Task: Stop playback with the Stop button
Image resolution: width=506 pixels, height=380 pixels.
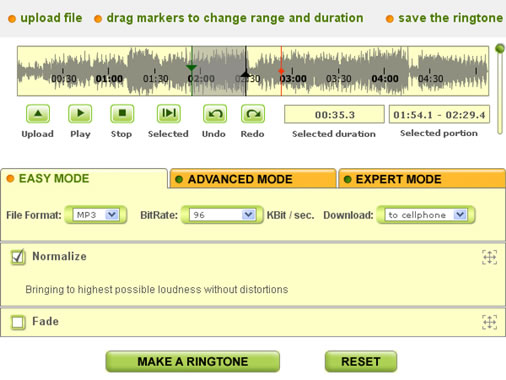Action: tap(122, 114)
